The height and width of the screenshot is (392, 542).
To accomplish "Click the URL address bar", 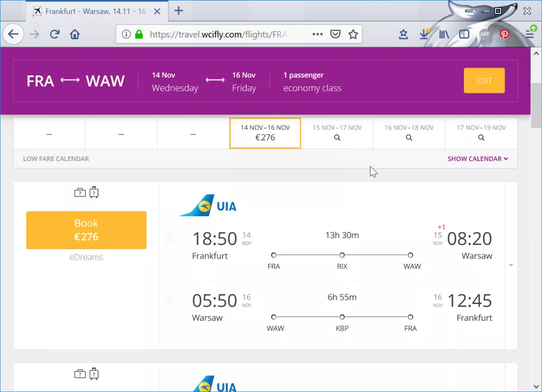I will [x=217, y=34].
